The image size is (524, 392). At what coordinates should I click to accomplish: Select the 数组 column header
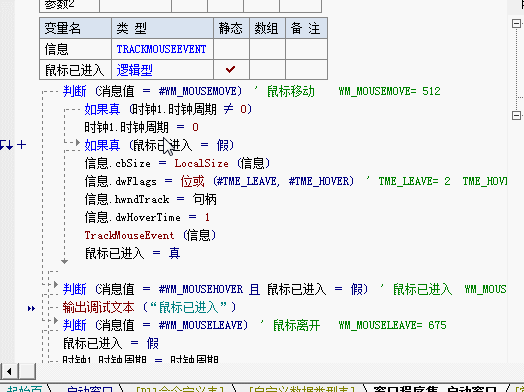pos(267,28)
